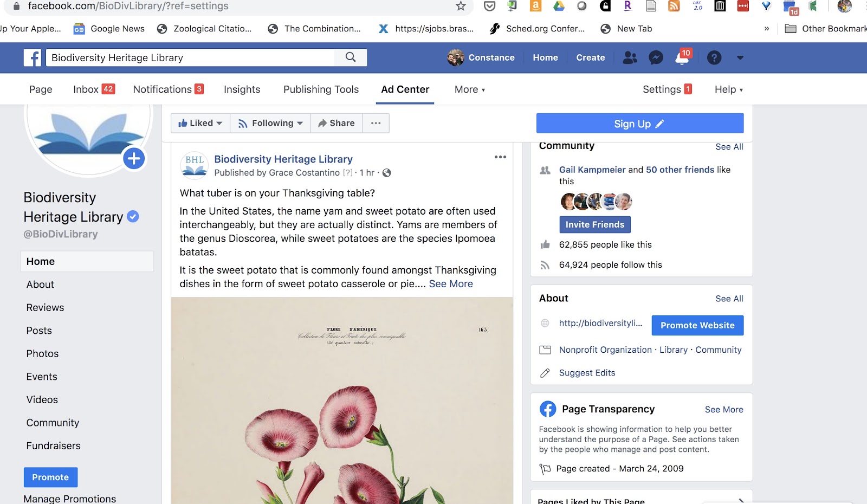
Task: Open the Notifications tab
Action: pyautogui.click(x=168, y=89)
